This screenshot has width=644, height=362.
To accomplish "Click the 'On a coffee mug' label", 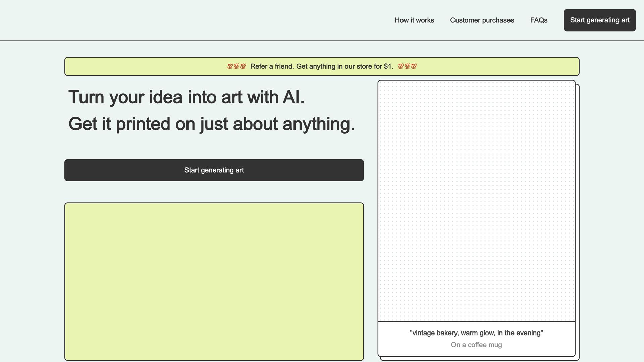I will [x=476, y=345].
